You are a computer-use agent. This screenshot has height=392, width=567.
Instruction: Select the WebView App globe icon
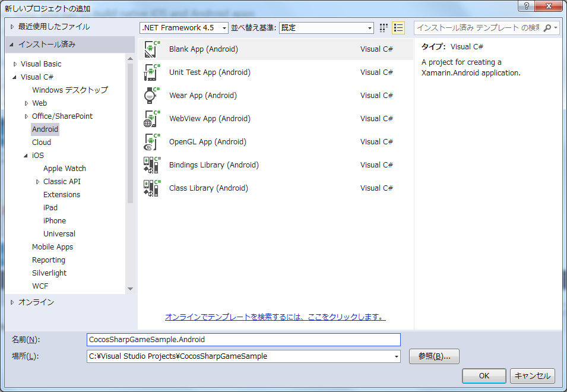pos(152,119)
